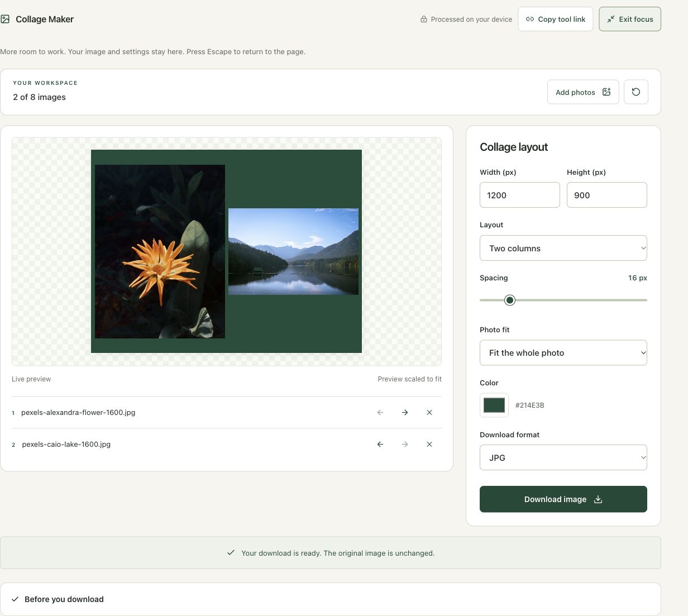Click the reset workspace circular arrow icon
This screenshot has height=616, width=688.
pos(636,92)
